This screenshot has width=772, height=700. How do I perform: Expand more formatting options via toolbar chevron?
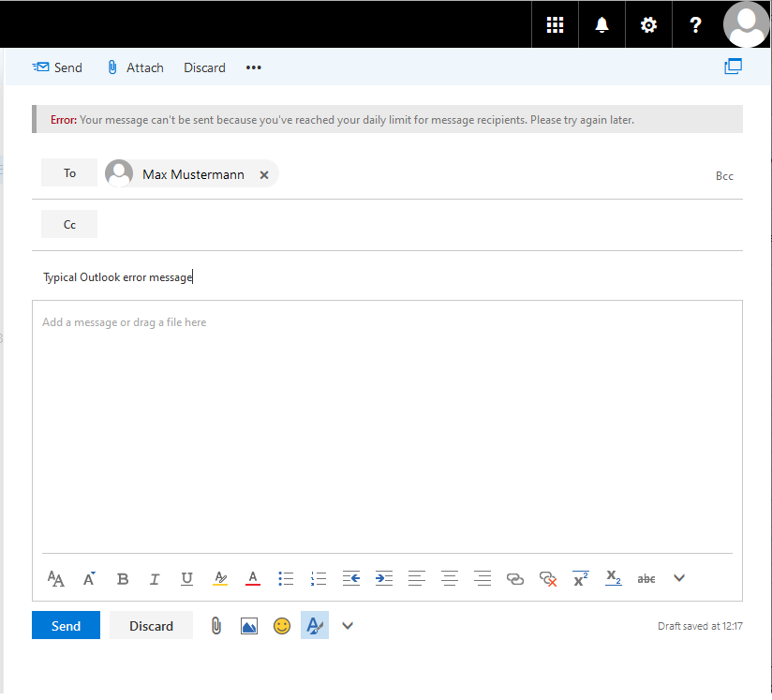click(x=678, y=578)
